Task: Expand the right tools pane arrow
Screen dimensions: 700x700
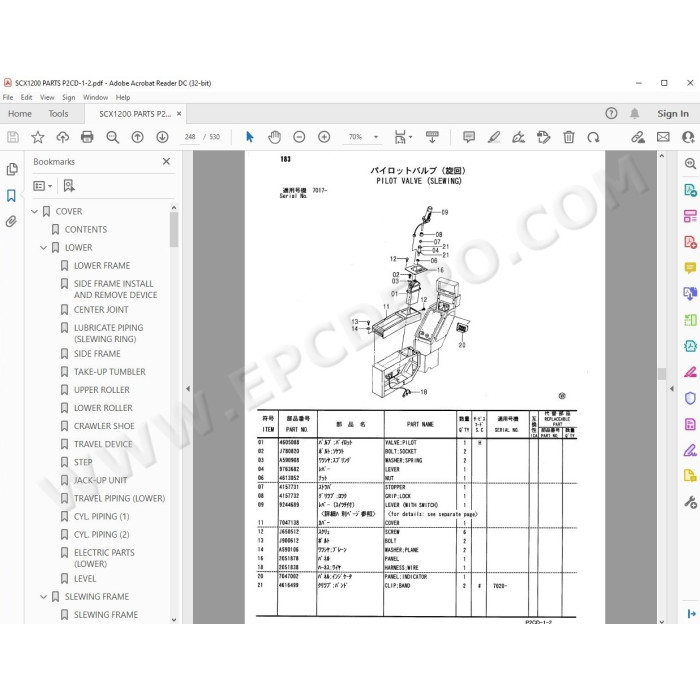Action: pos(671,389)
